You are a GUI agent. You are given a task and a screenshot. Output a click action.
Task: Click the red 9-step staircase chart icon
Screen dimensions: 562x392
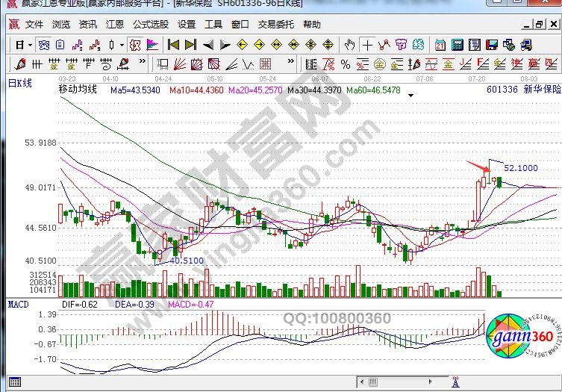click(x=95, y=46)
